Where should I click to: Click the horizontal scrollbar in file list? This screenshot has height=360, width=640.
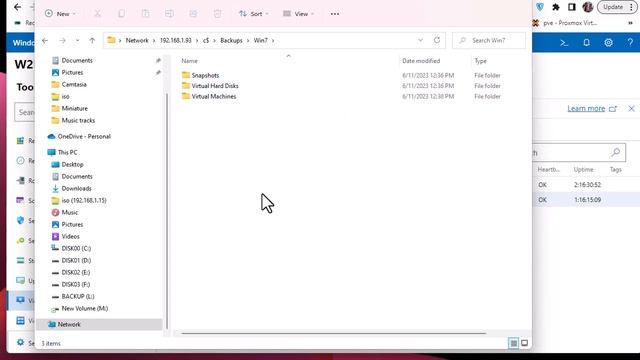click(333, 333)
